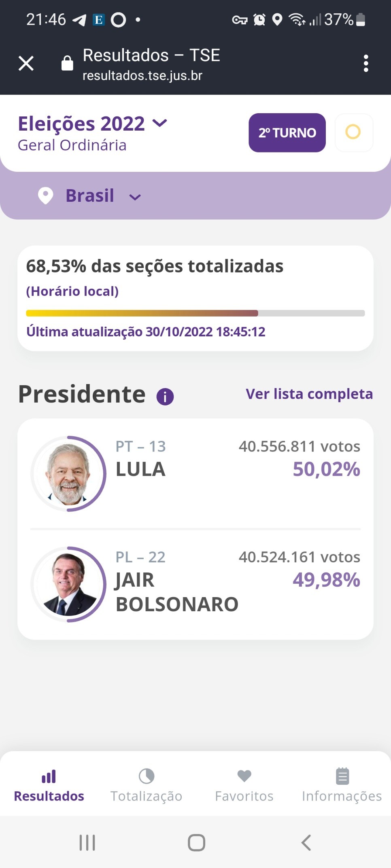Tap the info icon beside Presidente
The image size is (391, 868).
[x=165, y=397]
